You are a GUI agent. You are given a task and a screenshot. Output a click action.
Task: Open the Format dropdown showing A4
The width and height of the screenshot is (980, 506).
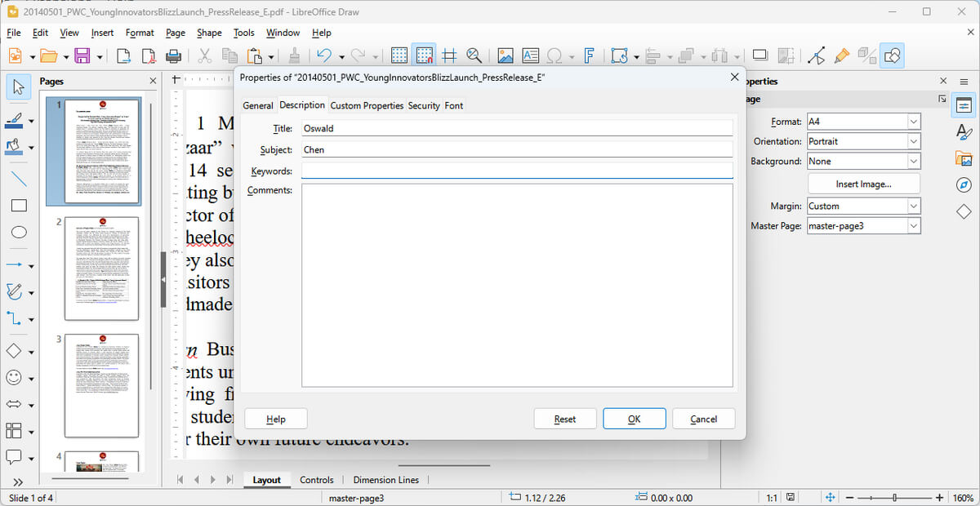(x=915, y=121)
